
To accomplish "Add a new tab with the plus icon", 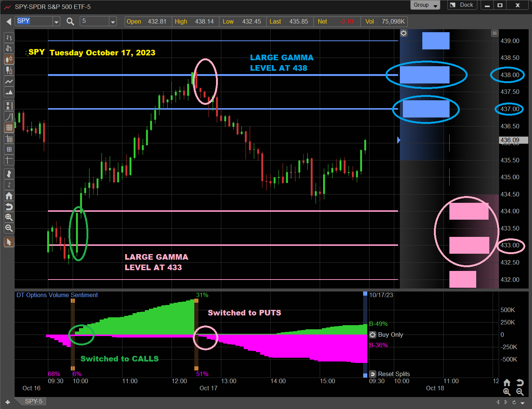I will tap(7, 402).
